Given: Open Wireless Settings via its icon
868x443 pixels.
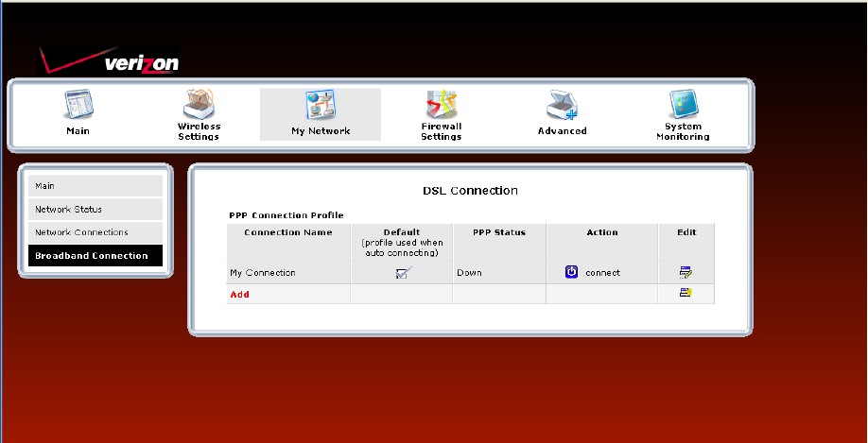Looking at the screenshot, I should pyautogui.click(x=199, y=102).
